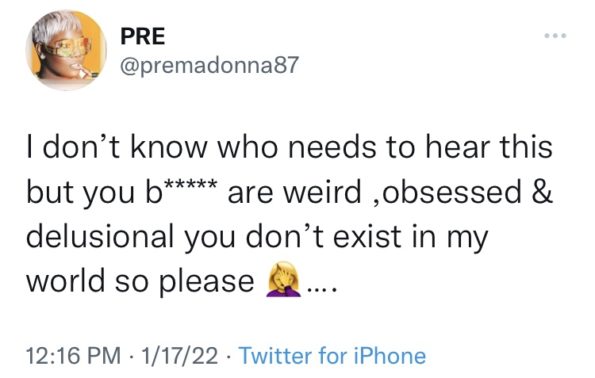Click the word please in tweet

click(x=206, y=283)
